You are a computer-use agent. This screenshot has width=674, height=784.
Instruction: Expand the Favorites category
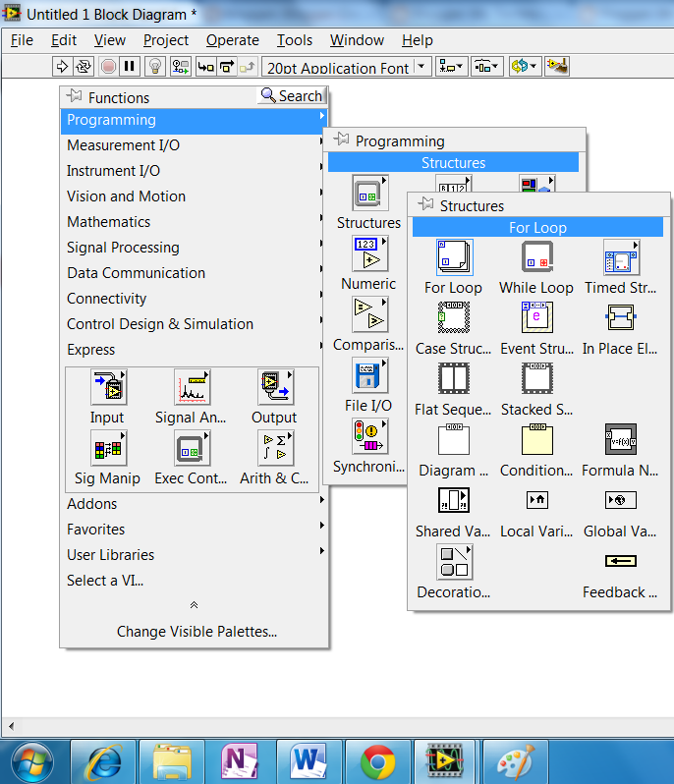tap(194, 529)
